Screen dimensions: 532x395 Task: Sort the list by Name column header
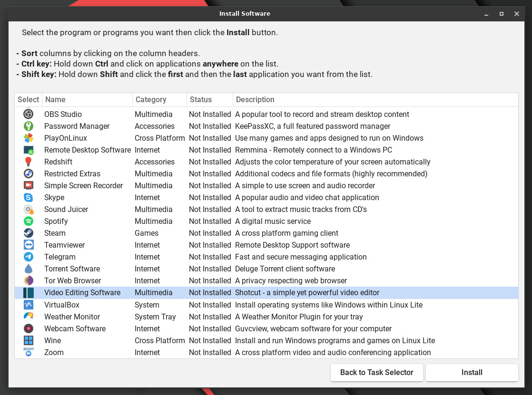point(87,100)
